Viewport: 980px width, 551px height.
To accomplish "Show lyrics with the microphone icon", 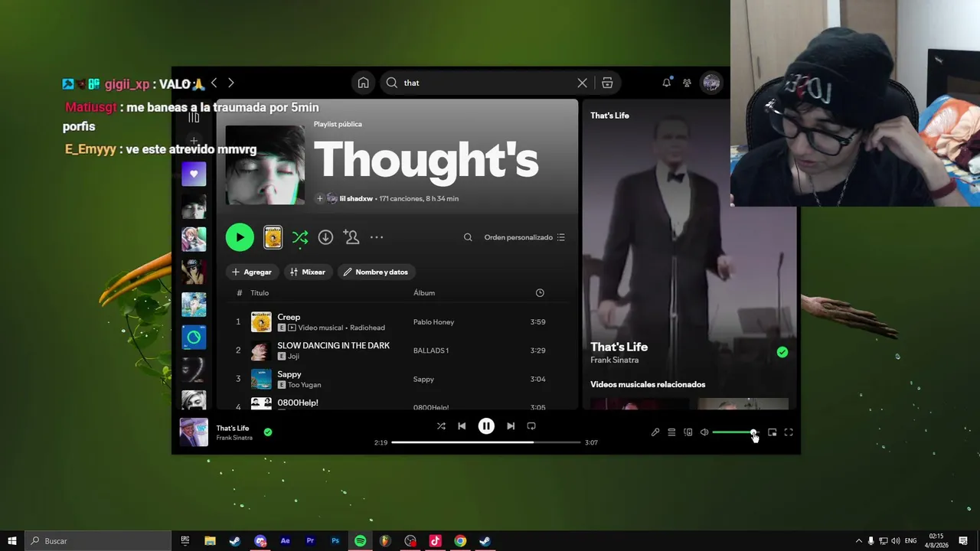I will tap(655, 432).
